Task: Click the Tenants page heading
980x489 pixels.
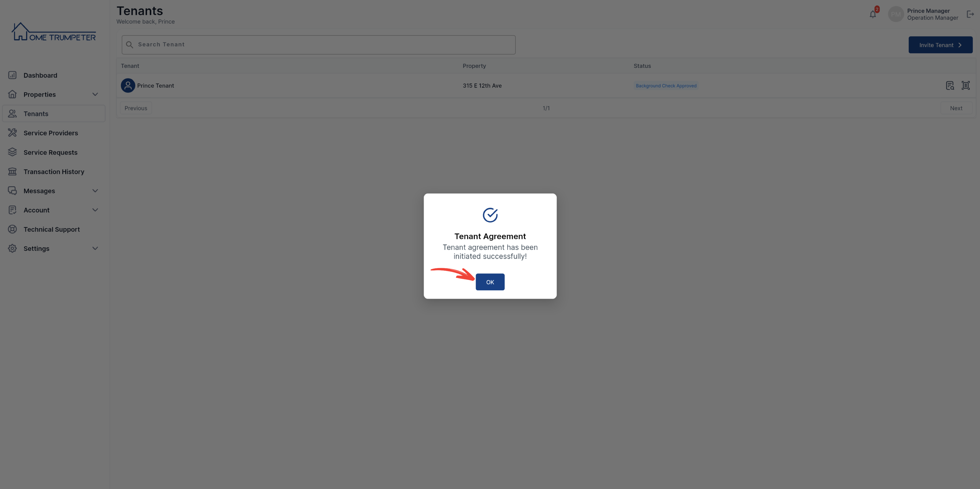Action: [139, 11]
